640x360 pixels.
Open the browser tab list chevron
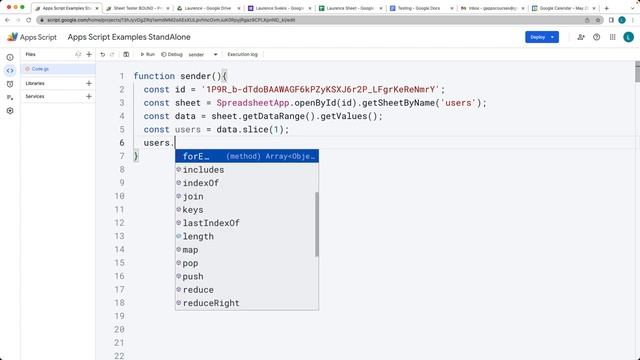[x=632, y=8]
